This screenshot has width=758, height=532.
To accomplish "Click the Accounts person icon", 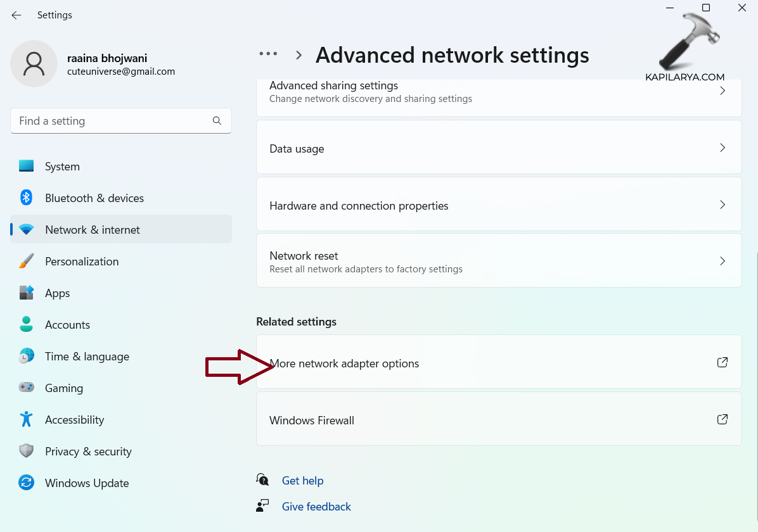I will click(26, 324).
